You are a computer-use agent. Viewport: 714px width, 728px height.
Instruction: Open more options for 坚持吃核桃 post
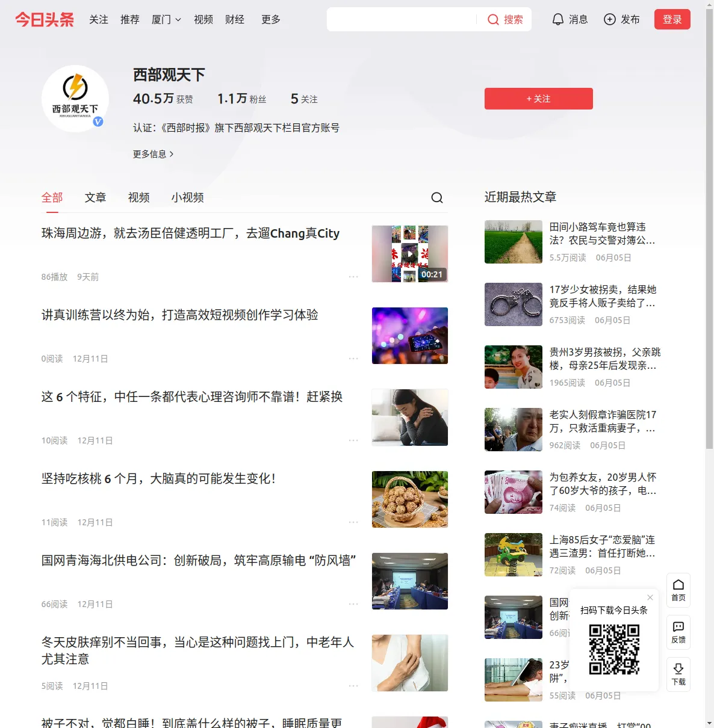(353, 522)
